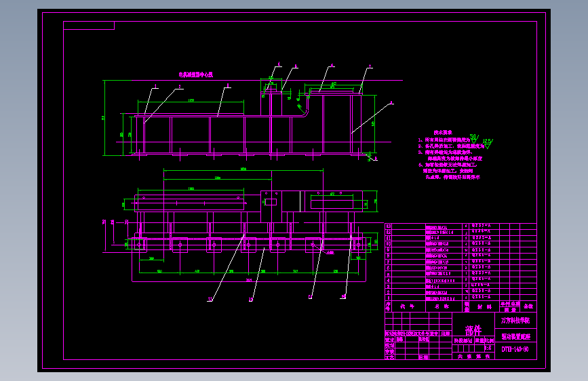Click the row numbered 13 in the parts list
This screenshot has width=588, height=381.
click(x=461, y=226)
